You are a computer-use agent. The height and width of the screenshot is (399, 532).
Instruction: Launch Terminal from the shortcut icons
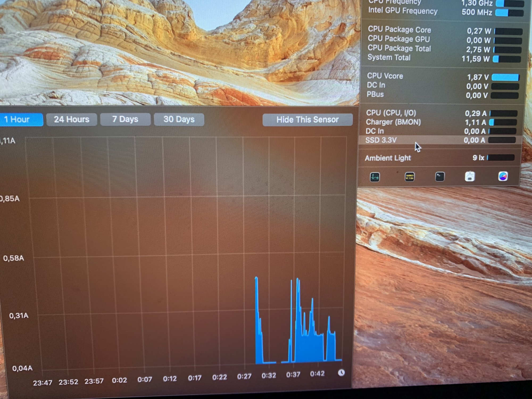439,177
